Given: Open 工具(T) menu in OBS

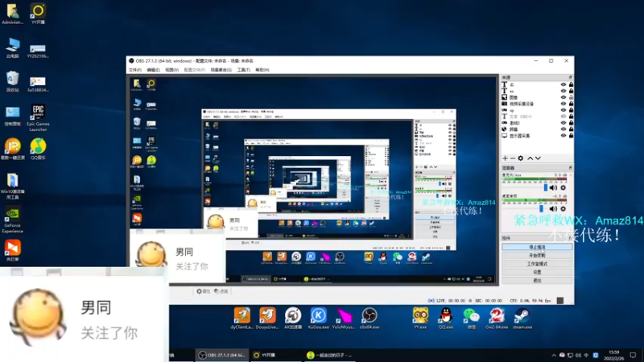Looking at the screenshot, I should [244, 70].
